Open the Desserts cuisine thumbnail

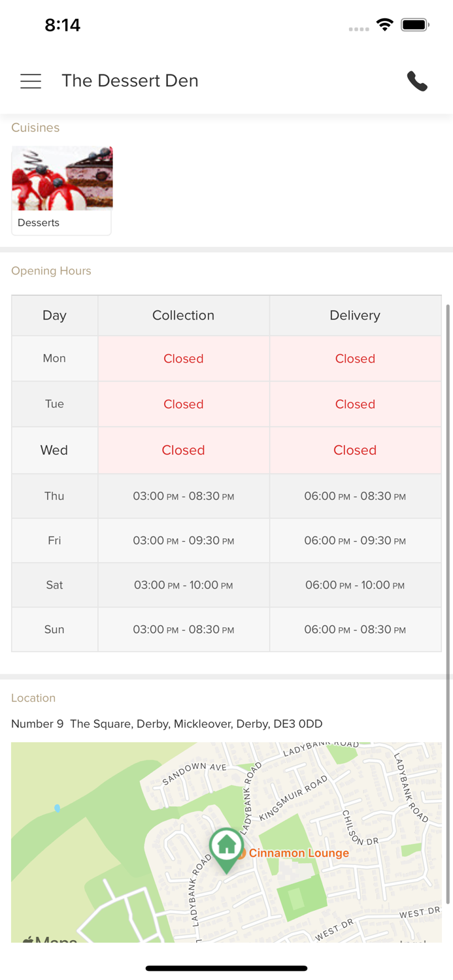tap(62, 178)
